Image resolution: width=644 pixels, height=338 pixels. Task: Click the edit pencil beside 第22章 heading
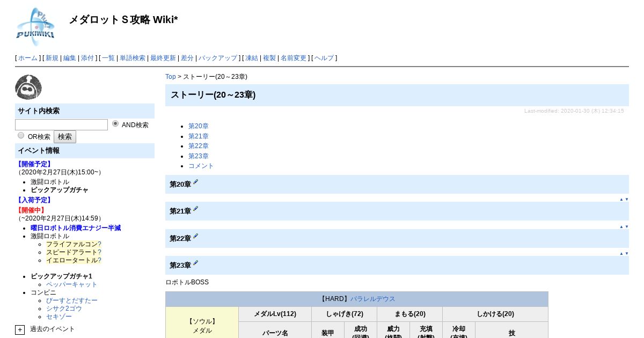pyautogui.click(x=196, y=236)
